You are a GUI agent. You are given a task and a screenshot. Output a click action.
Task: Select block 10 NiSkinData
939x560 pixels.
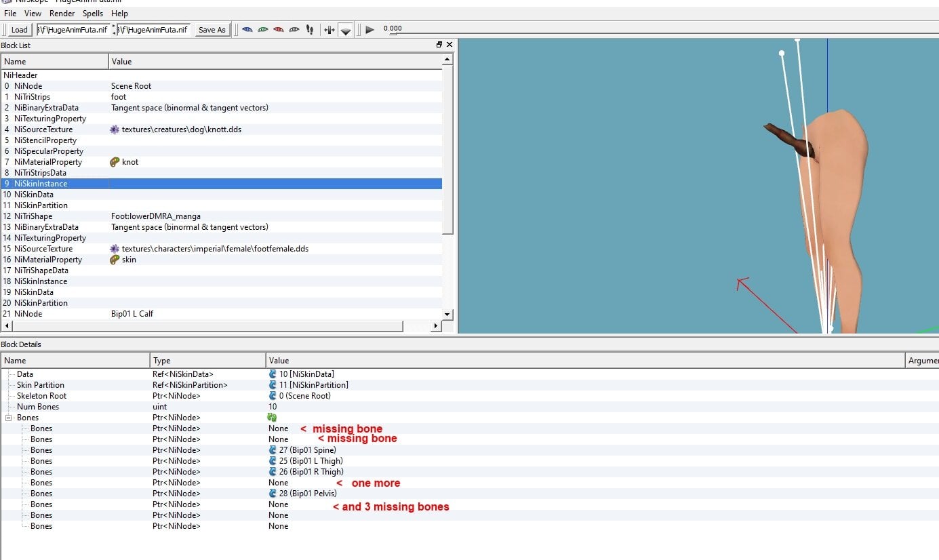tap(221, 195)
